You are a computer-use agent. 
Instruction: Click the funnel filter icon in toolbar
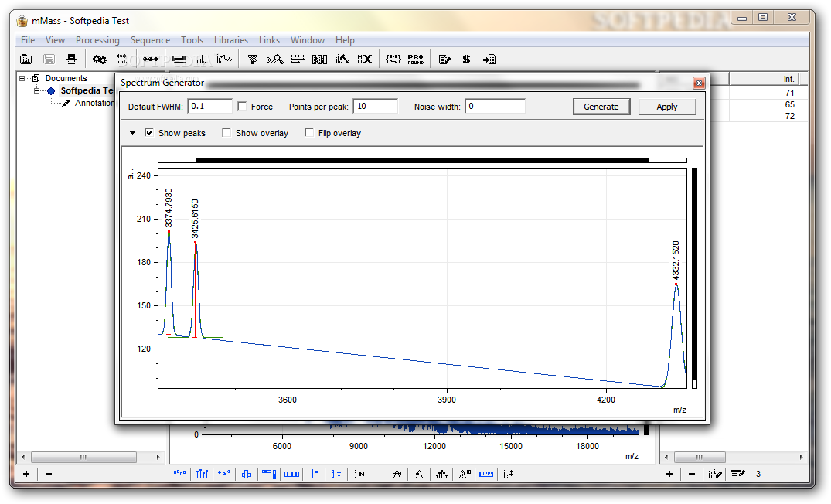[252, 60]
